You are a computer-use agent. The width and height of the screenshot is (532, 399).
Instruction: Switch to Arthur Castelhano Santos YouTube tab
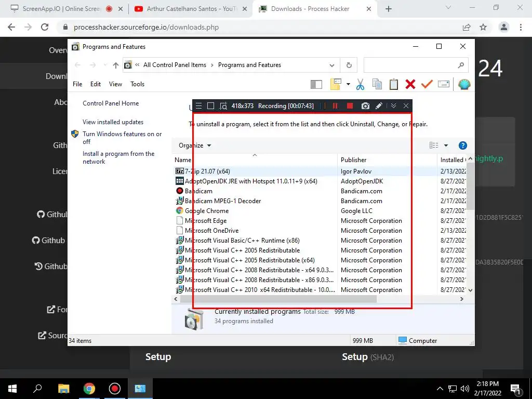[192, 9]
